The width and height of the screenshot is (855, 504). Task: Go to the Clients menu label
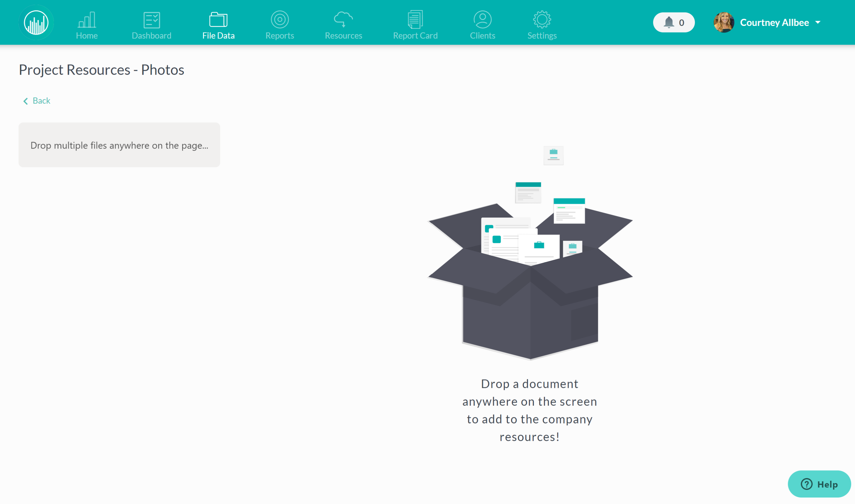tap(482, 35)
